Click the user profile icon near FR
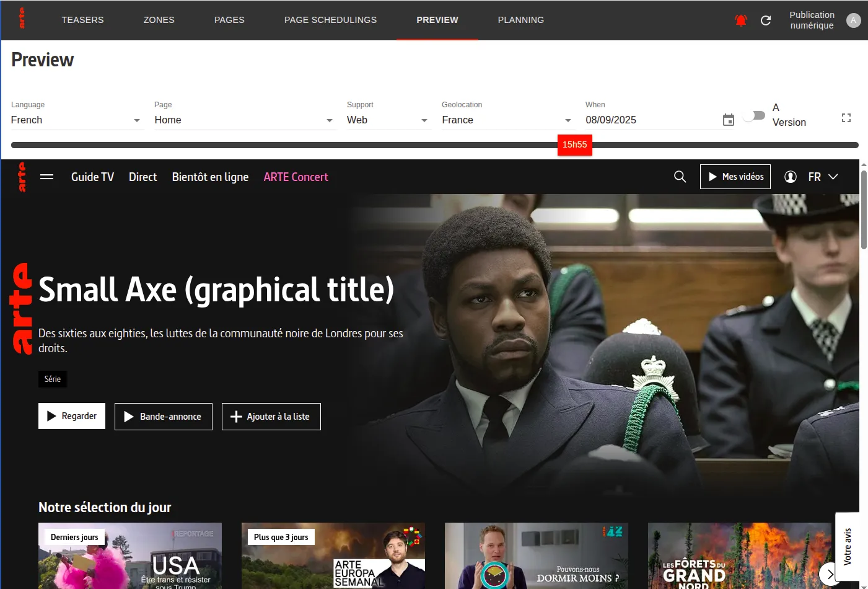The height and width of the screenshot is (589, 868). click(x=791, y=177)
